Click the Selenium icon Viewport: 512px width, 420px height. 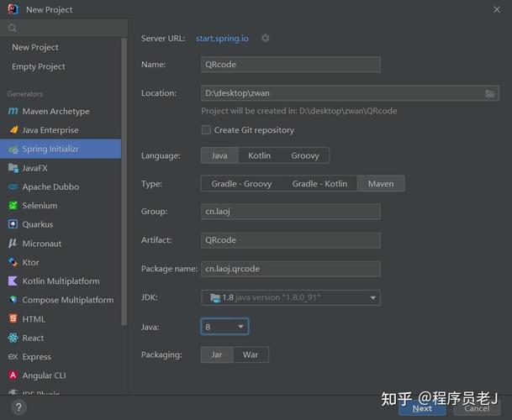[13, 206]
